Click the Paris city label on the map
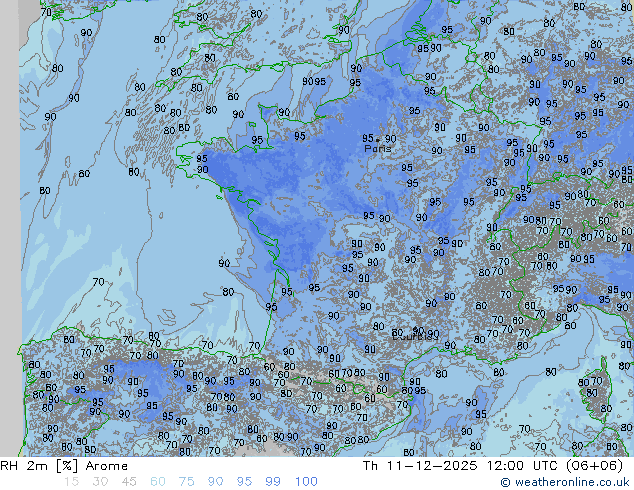This screenshot has width=634, height=490. [x=378, y=148]
